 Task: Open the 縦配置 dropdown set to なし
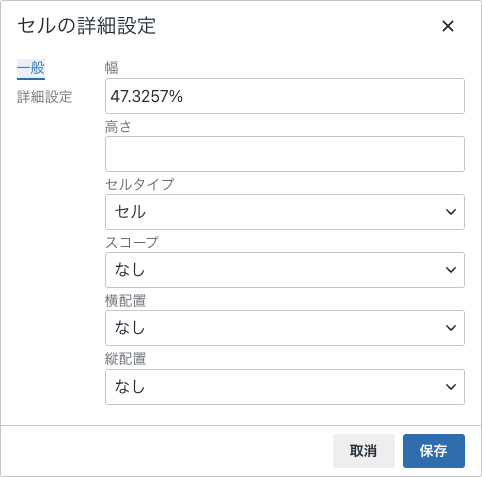point(285,387)
